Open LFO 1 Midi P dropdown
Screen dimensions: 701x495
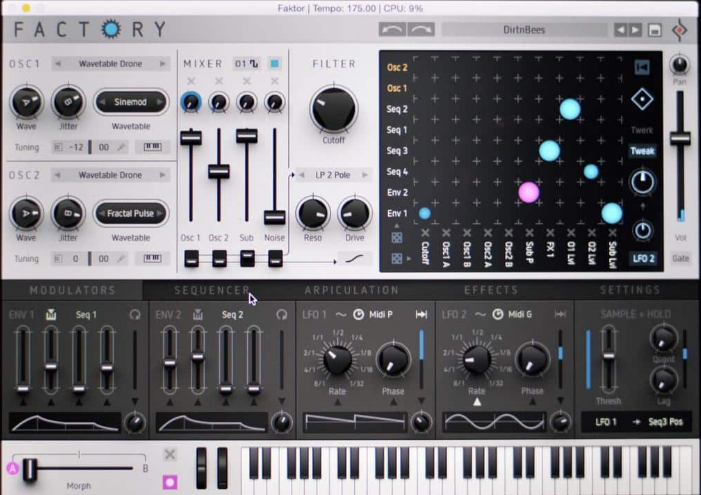coord(381,314)
